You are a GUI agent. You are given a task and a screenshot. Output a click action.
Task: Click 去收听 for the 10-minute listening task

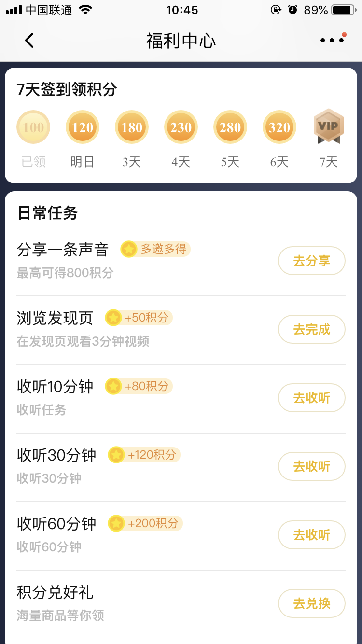(311, 398)
